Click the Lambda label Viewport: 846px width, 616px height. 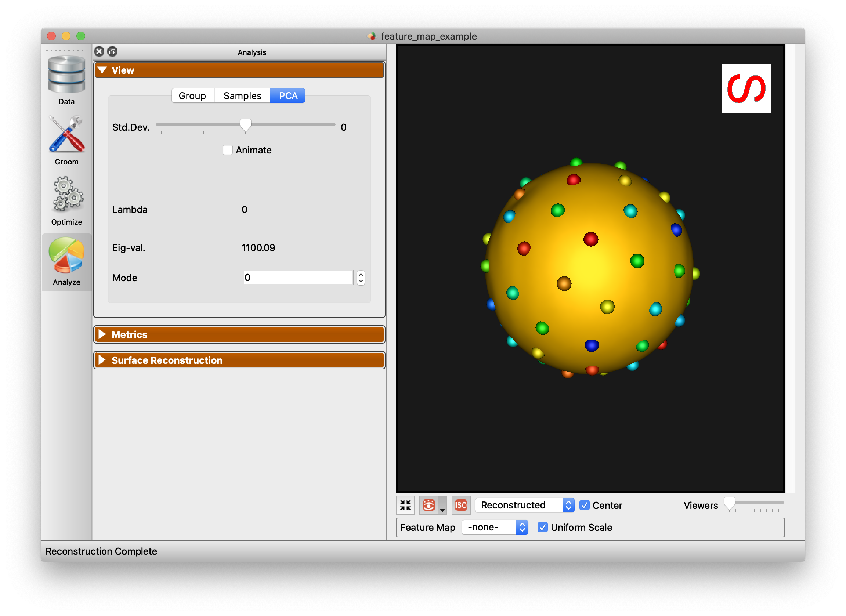(x=130, y=210)
